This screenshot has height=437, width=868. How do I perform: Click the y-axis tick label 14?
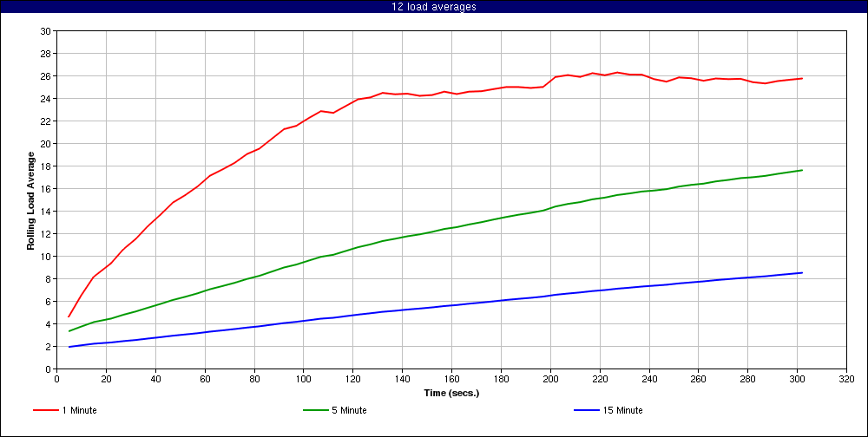tap(46, 212)
